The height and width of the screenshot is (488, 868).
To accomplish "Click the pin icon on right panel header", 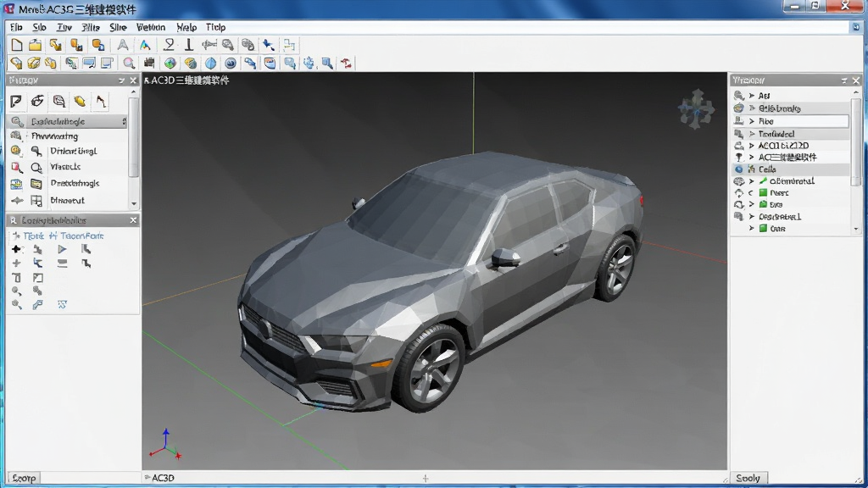I will click(844, 80).
